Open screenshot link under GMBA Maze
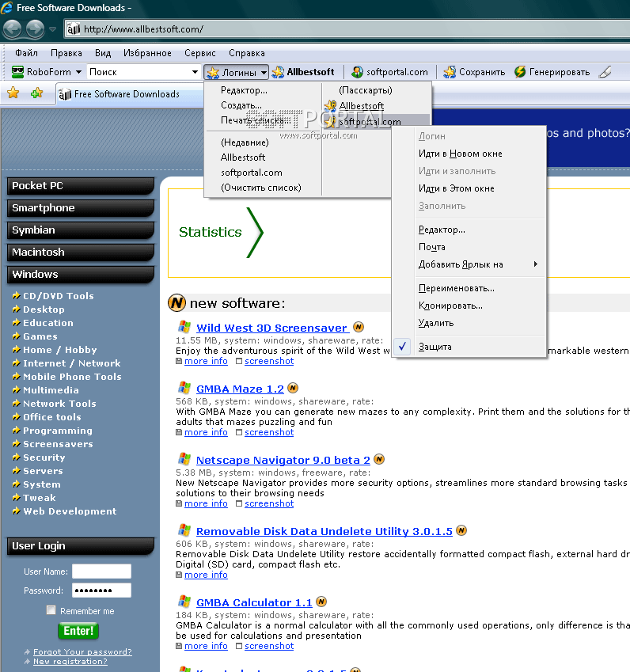The image size is (630, 672). pos(269,432)
